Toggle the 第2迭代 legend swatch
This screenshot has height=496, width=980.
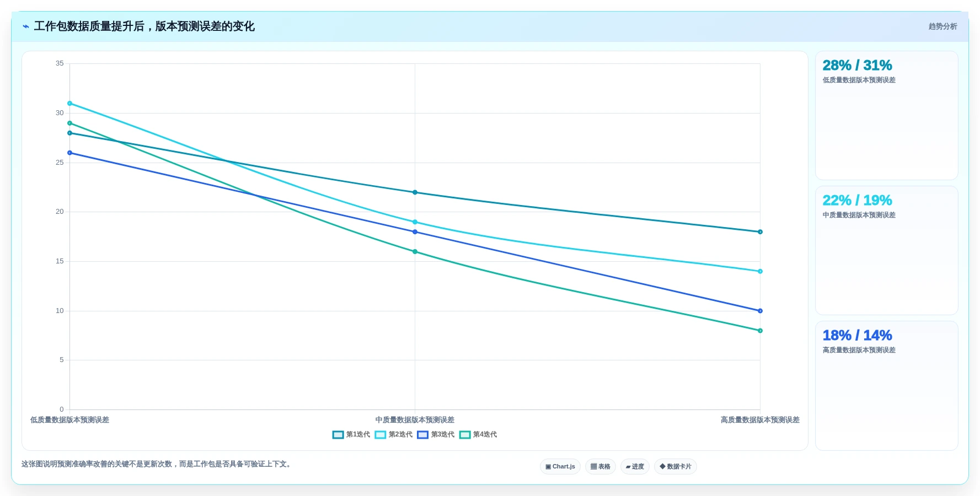coord(381,435)
